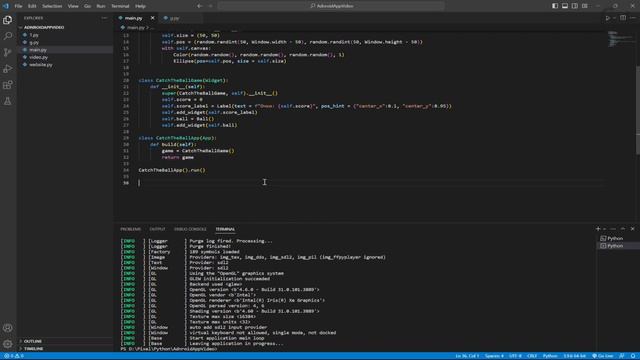Open editor More Actions ellipsis
This screenshot has width=640, height=360.
(633, 18)
